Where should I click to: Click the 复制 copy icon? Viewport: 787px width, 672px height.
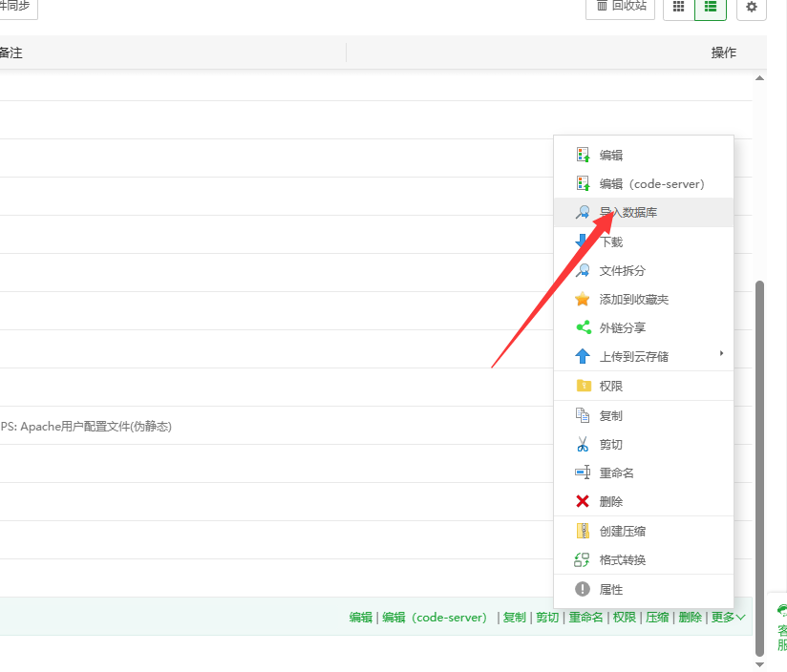pos(583,415)
